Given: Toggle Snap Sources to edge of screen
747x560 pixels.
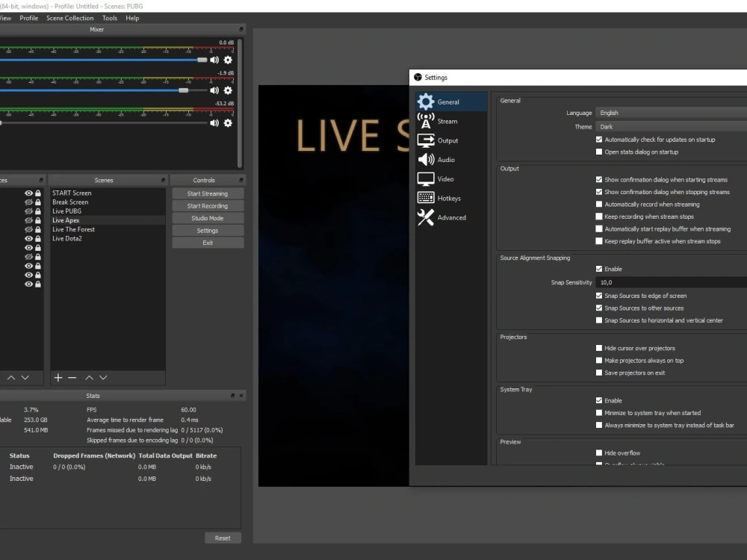Looking at the screenshot, I should pos(599,296).
